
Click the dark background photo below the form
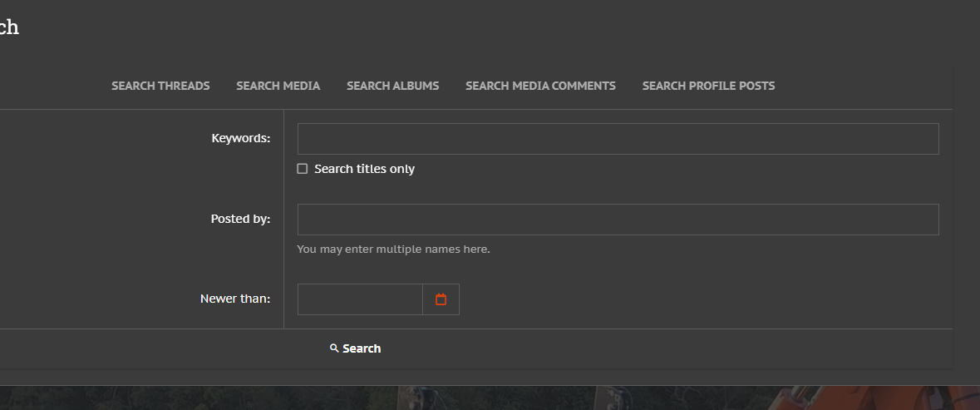416,398
